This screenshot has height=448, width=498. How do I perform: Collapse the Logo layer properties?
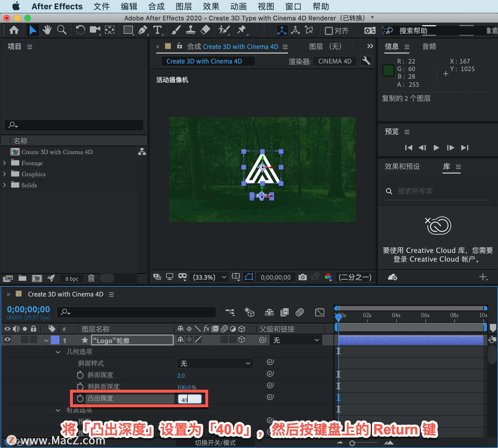[x=46, y=340]
